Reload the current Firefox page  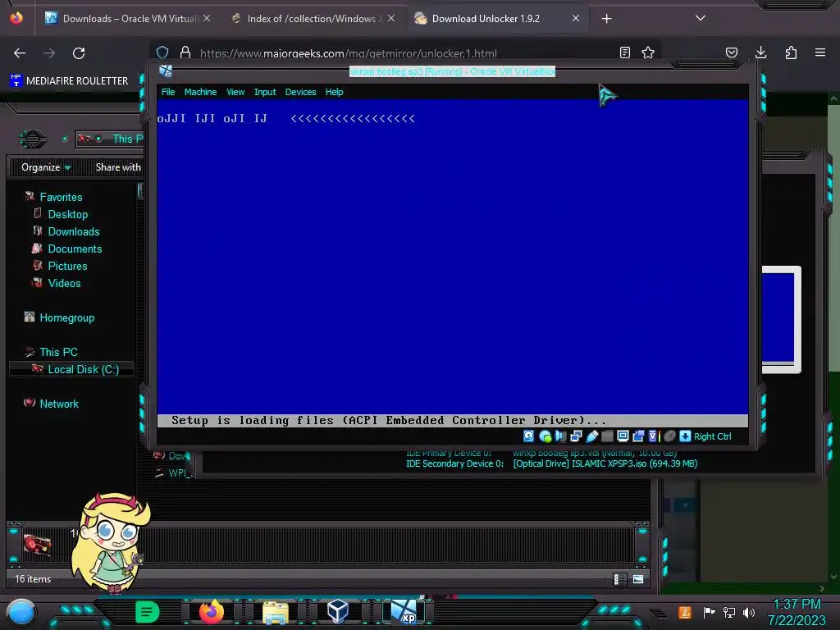coord(79,53)
